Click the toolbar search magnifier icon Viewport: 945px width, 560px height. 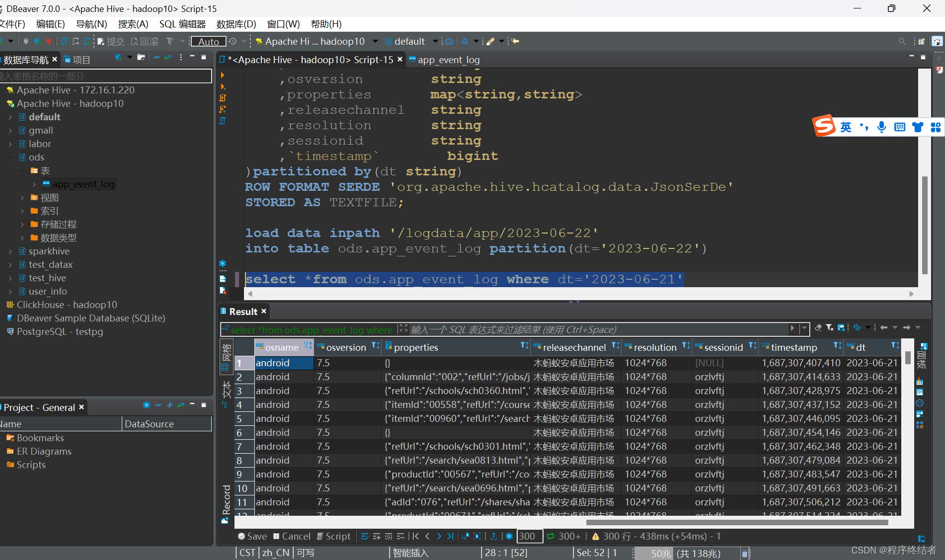coord(902,42)
